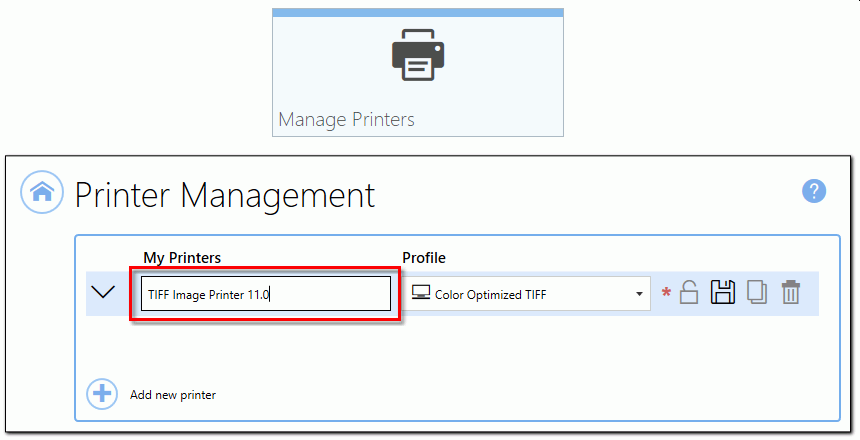Open the Manage Printers tile
Viewport: 860px width, 440px height.
coord(418,72)
